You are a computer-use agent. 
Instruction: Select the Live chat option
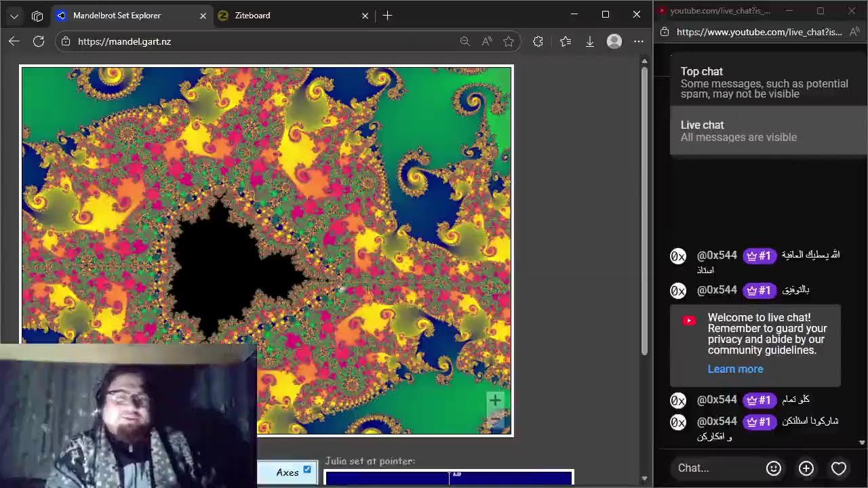pyautogui.click(x=768, y=131)
